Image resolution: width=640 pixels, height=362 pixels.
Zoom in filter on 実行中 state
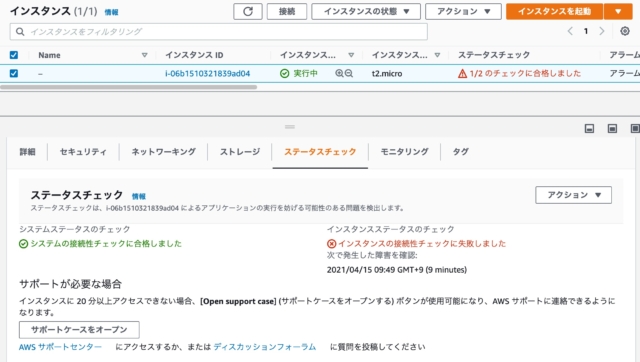339,73
